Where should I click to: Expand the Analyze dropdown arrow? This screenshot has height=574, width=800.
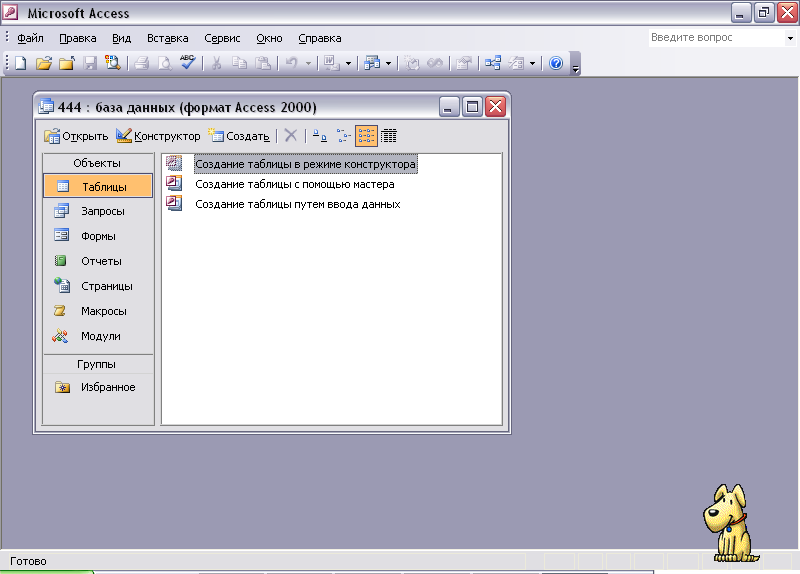click(388, 64)
